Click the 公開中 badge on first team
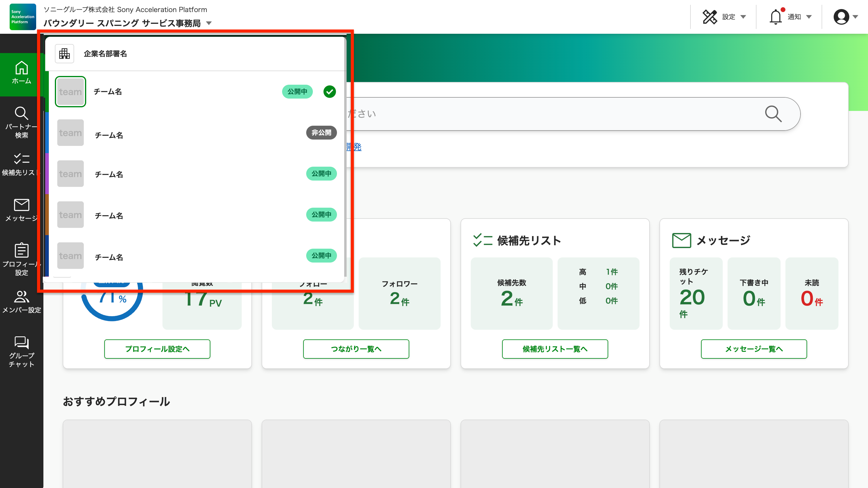Screen dimensions: 868x488 (297, 92)
